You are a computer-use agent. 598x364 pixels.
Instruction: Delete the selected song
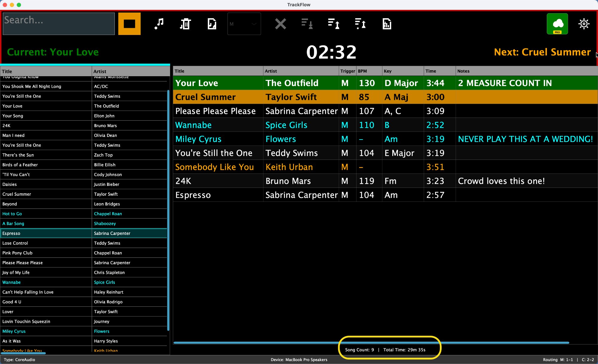tap(185, 24)
